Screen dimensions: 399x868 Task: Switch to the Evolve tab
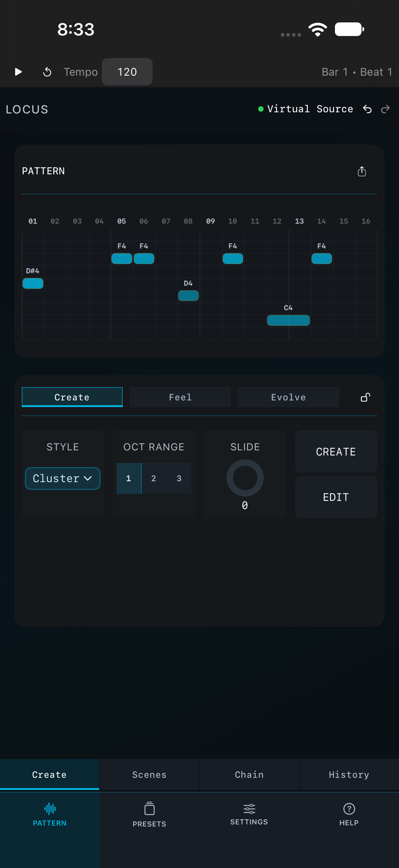pos(288,397)
